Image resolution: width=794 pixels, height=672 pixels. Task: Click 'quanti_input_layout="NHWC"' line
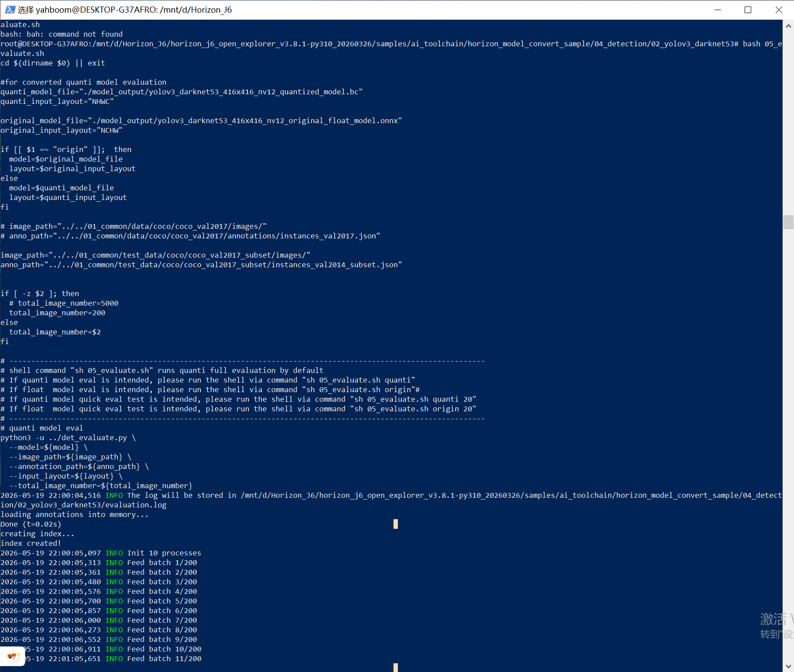tap(57, 101)
